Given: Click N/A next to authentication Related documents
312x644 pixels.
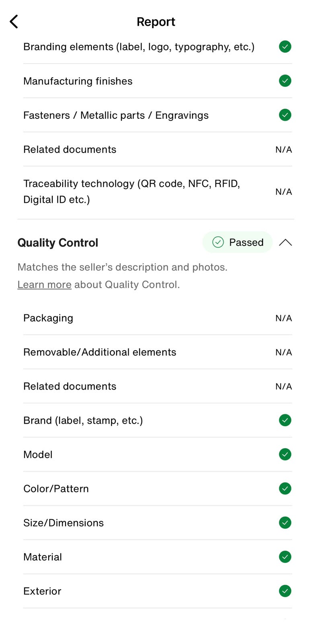Looking at the screenshot, I should (x=283, y=150).
